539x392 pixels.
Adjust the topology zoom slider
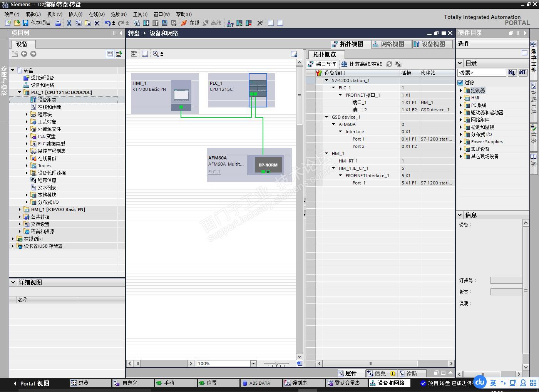(276, 364)
